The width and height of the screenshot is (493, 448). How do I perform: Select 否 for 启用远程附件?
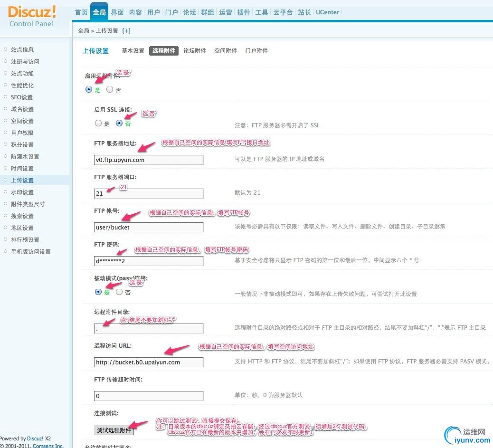pyautogui.click(x=109, y=90)
